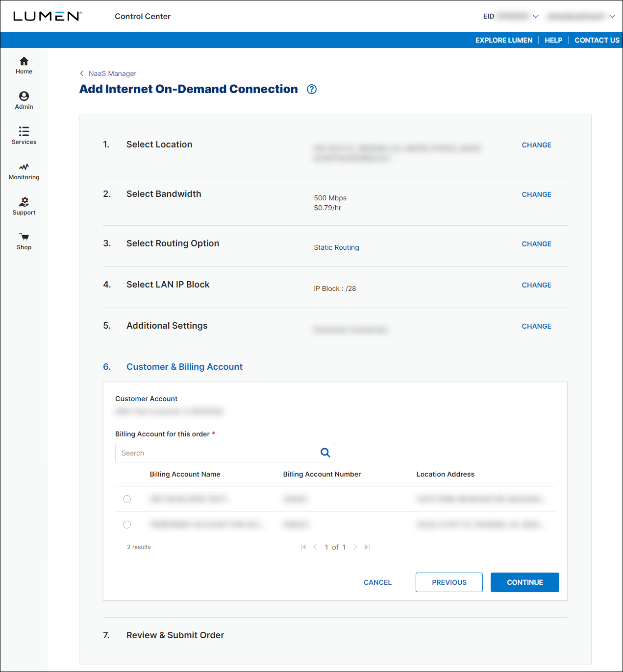The height and width of the screenshot is (672, 623).
Task: Open Contact Us menu item
Action: 597,40
